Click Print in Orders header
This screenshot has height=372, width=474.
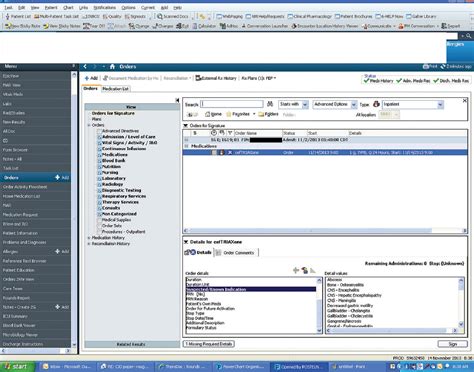[x=430, y=67]
